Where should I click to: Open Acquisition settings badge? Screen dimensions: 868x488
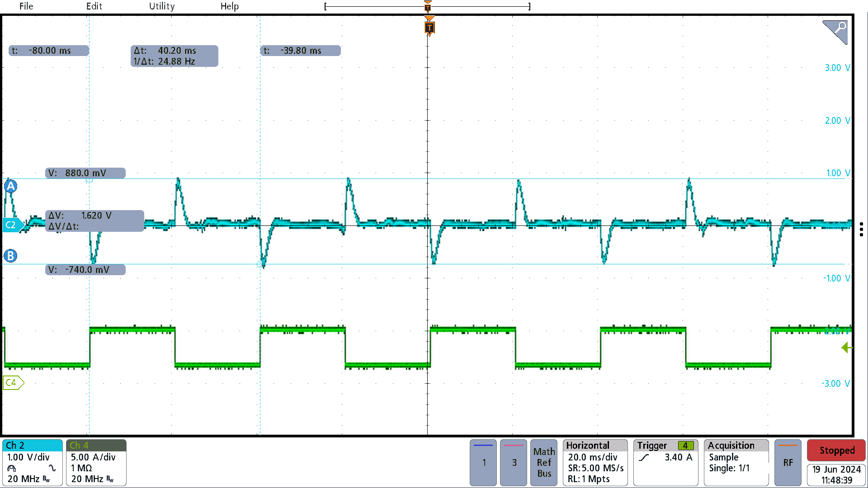click(x=736, y=462)
